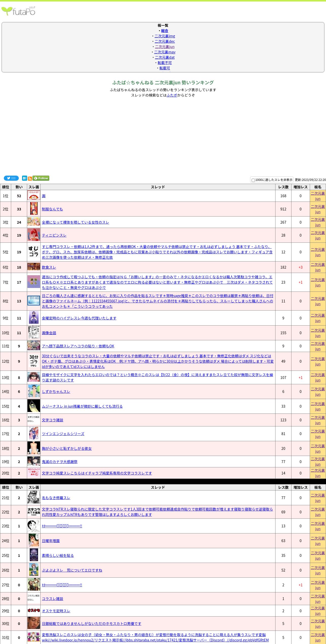Click the すじコラ thumbnail in the 5位 row
Image resolution: width=326 pixels, height=644 pixels.
tap(34, 252)
